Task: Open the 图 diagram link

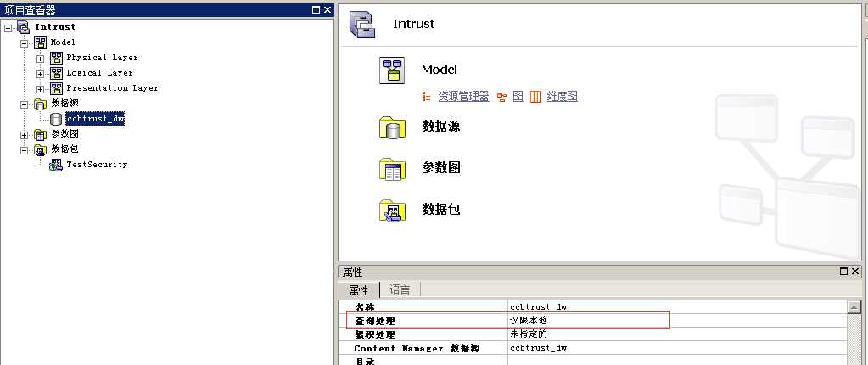Action: (518, 97)
